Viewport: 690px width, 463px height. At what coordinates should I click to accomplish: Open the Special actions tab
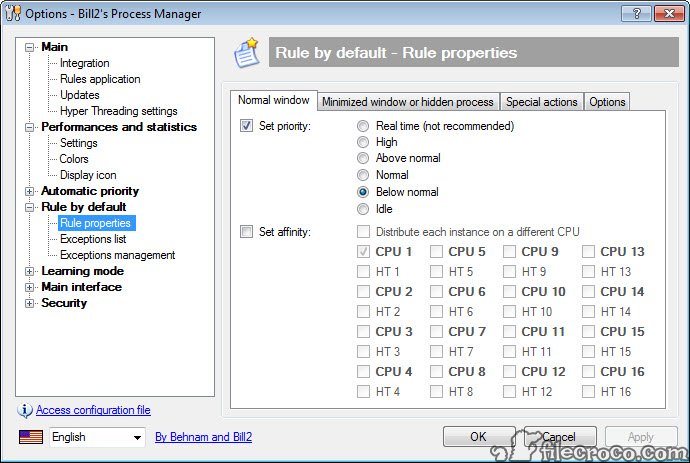[541, 102]
